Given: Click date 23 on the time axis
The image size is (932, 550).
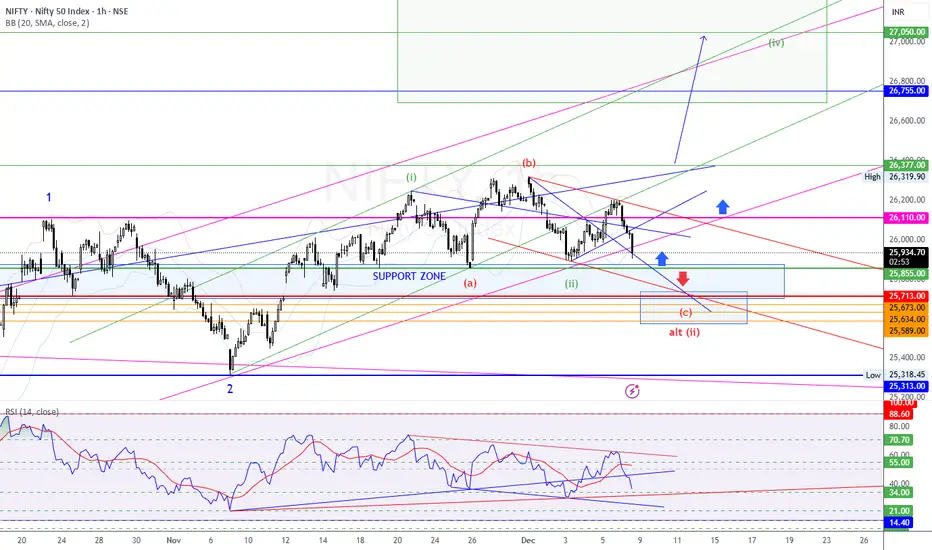Looking at the screenshot, I should [826, 540].
